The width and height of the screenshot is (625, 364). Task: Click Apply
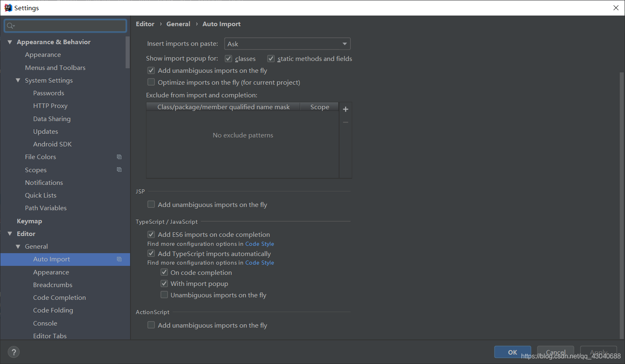(x=598, y=352)
